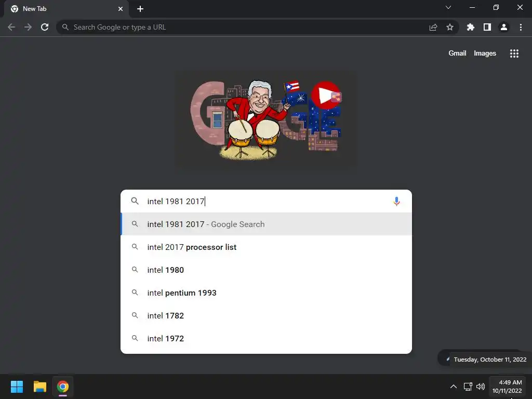
Task: Open Google Images link
Action: pyautogui.click(x=485, y=54)
